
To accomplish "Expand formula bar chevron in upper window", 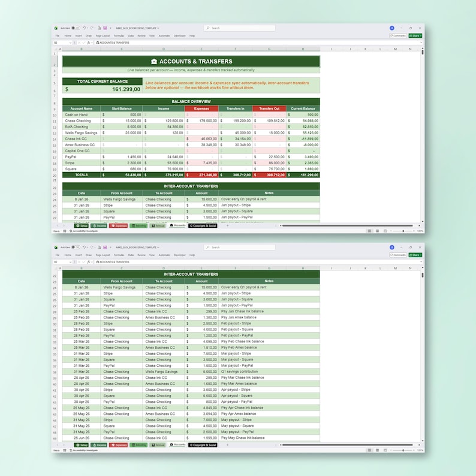I will point(421,43).
